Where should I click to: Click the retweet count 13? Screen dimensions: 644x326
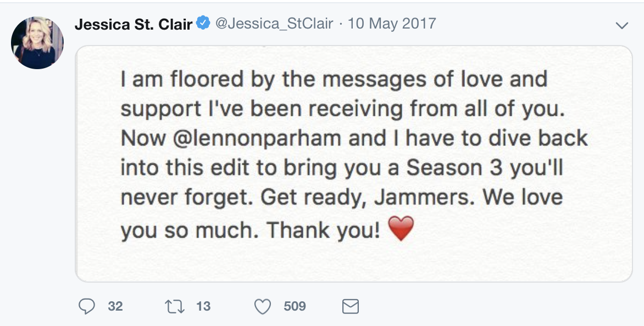(x=203, y=306)
